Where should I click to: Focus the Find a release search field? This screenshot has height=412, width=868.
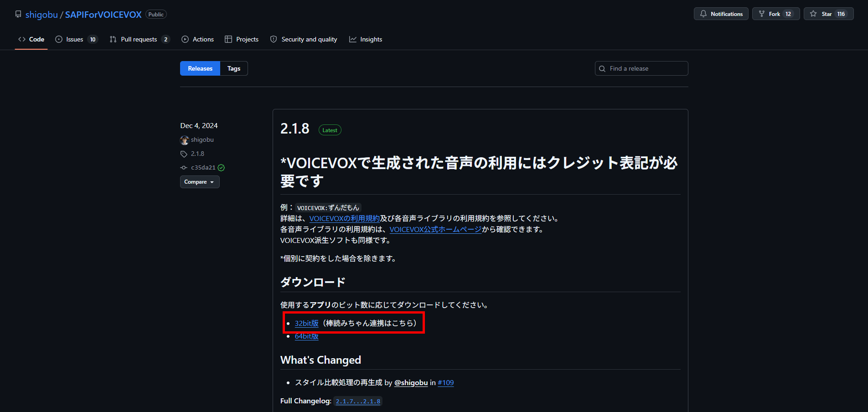[x=641, y=68]
